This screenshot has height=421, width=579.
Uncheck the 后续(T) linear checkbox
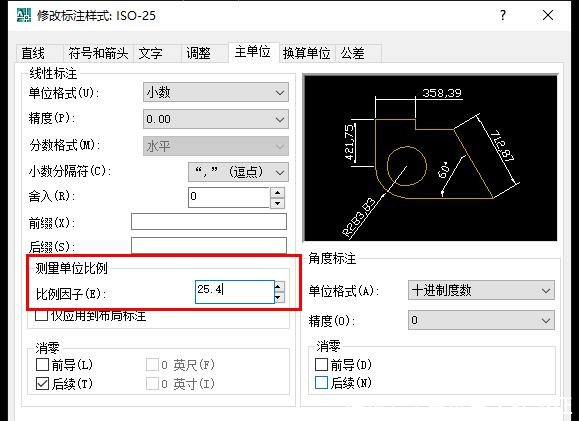coord(42,384)
